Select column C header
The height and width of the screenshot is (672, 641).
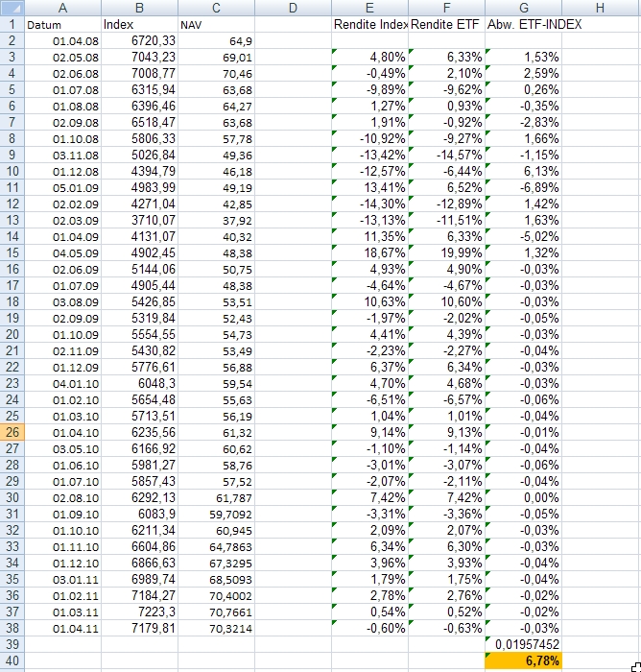coord(216,8)
